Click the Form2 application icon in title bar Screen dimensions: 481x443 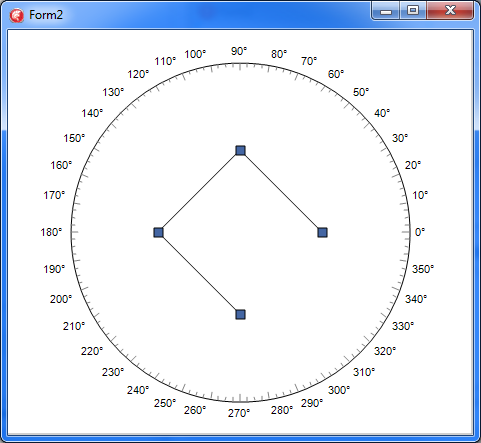pyautogui.click(x=17, y=15)
